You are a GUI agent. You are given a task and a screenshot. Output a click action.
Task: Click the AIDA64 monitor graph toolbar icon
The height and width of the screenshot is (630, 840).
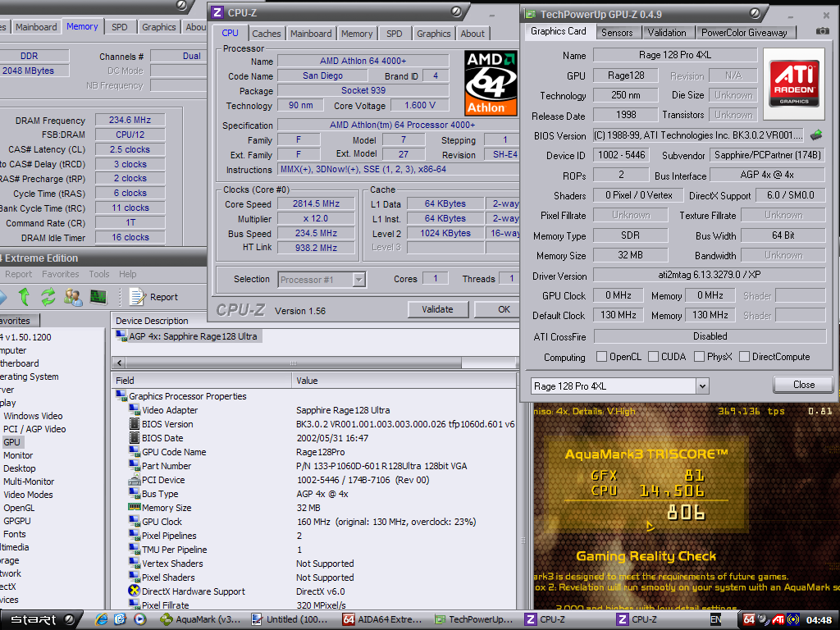point(98,296)
